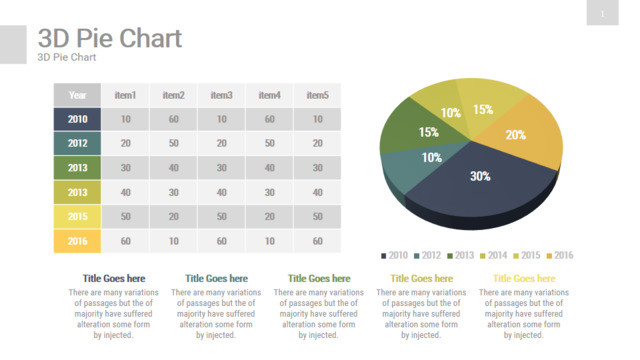Click the 30% dark navy pie slice
This screenshot has width=640, height=360.
tap(482, 180)
